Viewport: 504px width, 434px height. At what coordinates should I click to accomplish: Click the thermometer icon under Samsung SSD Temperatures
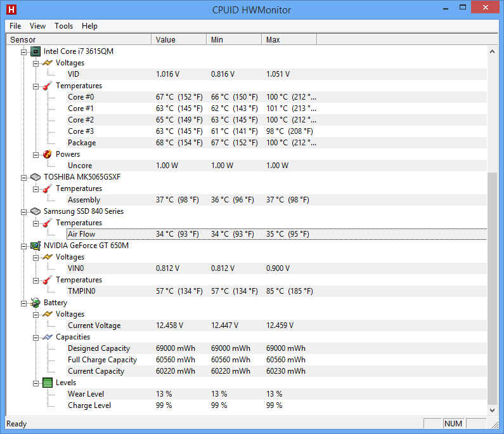click(48, 223)
